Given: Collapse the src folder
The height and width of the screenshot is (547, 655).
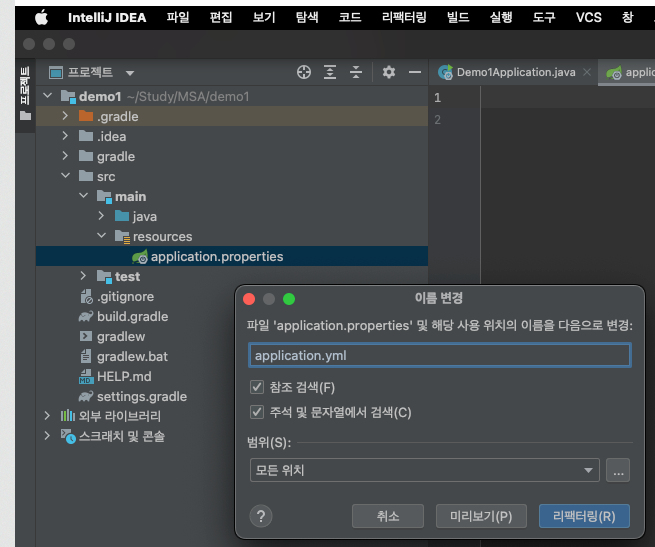Looking at the screenshot, I should pyautogui.click(x=66, y=176).
